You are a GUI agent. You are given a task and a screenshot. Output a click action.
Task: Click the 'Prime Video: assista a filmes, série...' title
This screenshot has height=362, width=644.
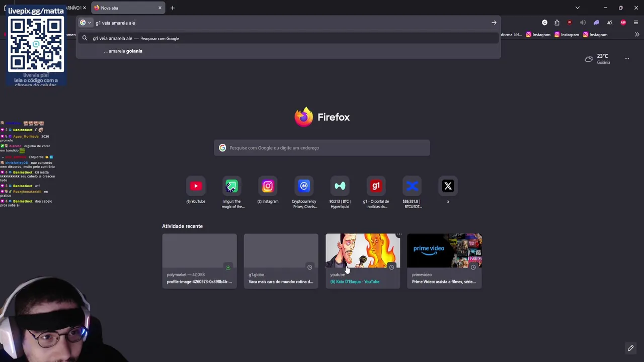coord(444,282)
